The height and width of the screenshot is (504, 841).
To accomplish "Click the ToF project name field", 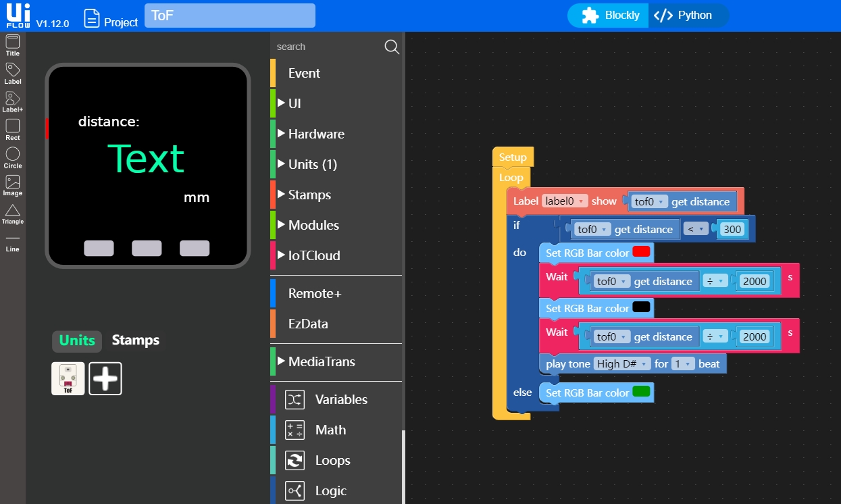I will point(230,16).
